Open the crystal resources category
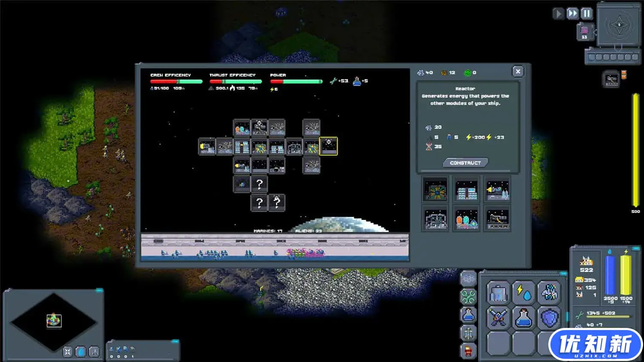The image size is (644, 362). (x=550, y=292)
